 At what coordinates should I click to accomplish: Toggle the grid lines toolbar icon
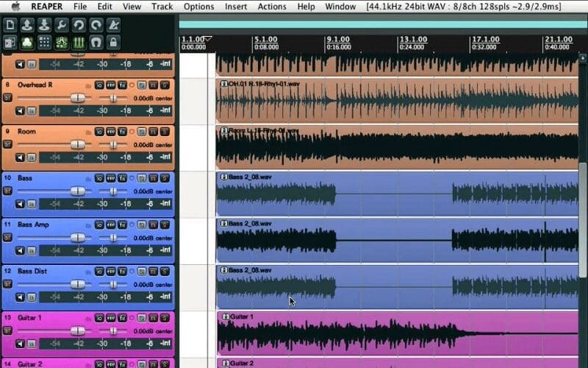click(79, 43)
